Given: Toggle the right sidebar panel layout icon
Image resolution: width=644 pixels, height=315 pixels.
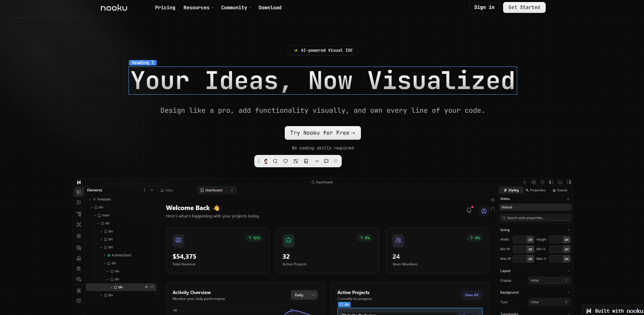Looking at the screenshot, I should [x=569, y=182].
